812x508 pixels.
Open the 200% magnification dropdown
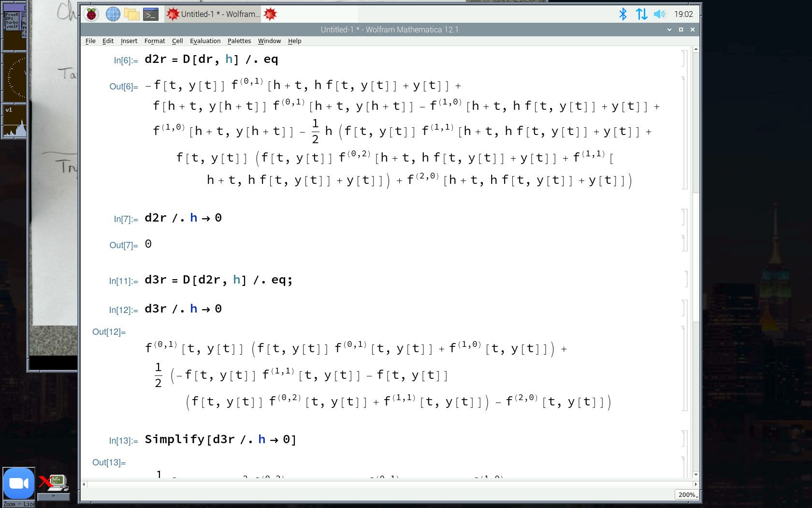click(x=687, y=494)
